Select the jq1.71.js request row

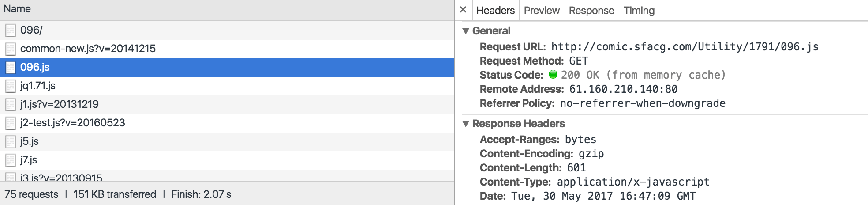227,86
